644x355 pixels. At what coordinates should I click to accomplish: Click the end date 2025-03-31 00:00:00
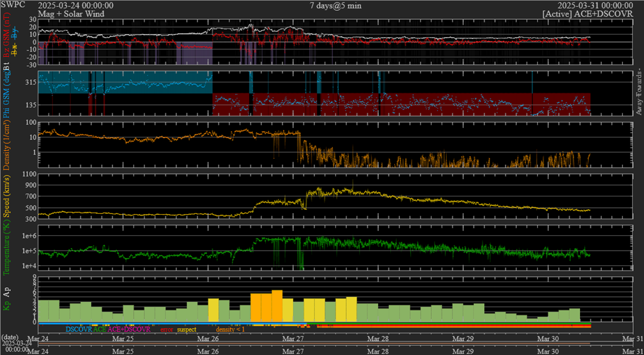pyautogui.click(x=596, y=5)
